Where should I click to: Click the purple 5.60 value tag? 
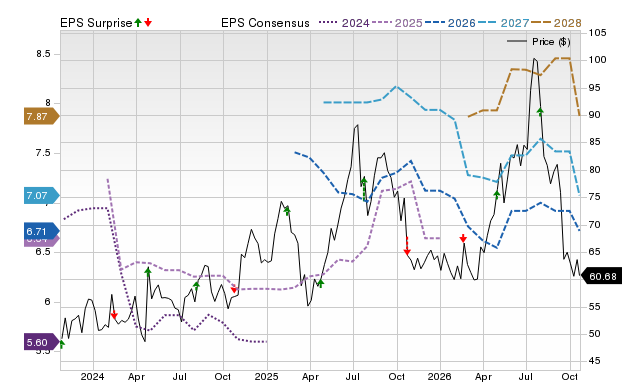pyautogui.click(x=42, y=342)
